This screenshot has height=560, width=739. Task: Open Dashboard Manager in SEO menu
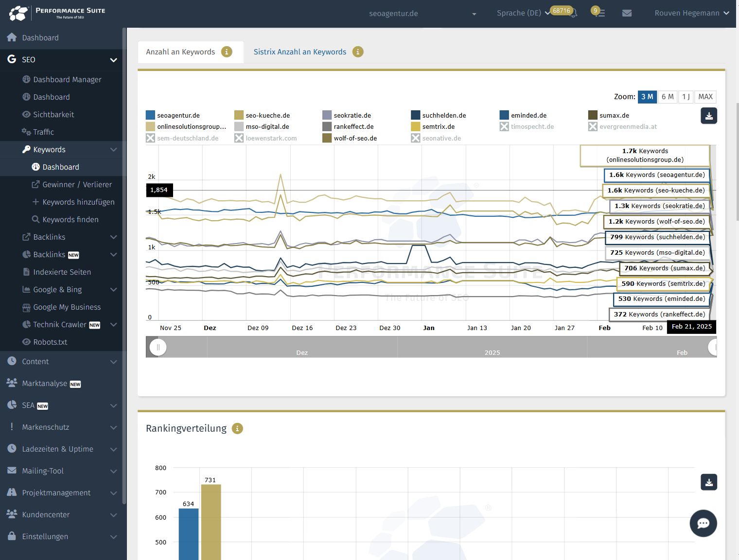coord(62,79)
